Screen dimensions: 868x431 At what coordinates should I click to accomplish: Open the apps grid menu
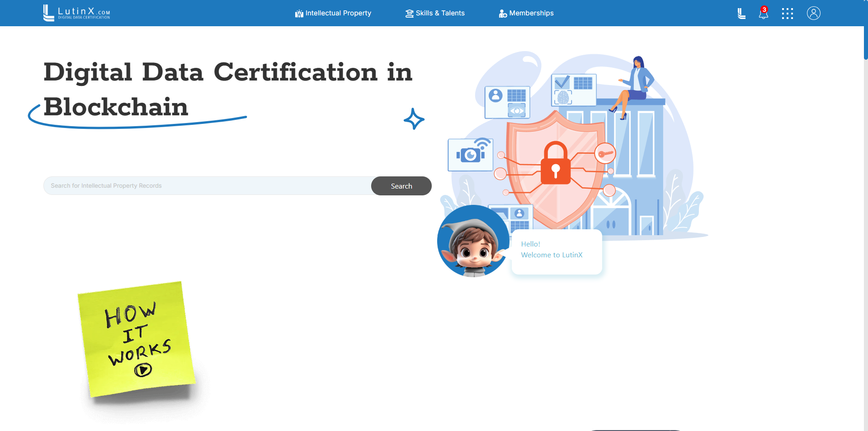pyautogui.click(x=788, y=14)
